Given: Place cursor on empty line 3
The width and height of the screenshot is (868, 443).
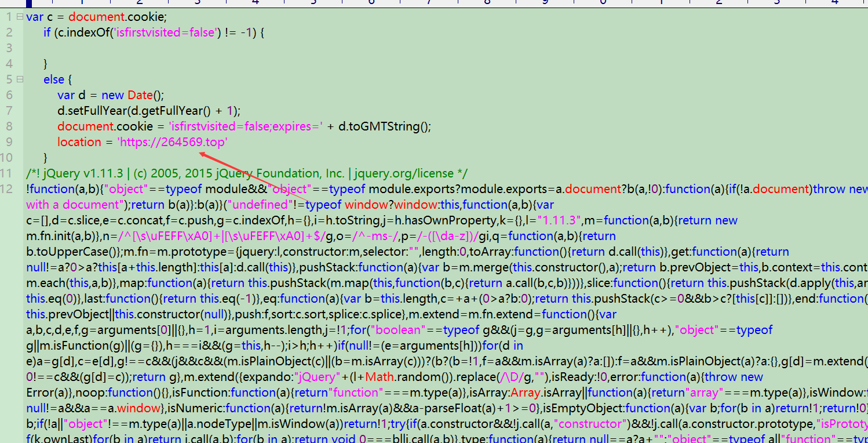Looking at the screenshot, I should click(174, 48).
